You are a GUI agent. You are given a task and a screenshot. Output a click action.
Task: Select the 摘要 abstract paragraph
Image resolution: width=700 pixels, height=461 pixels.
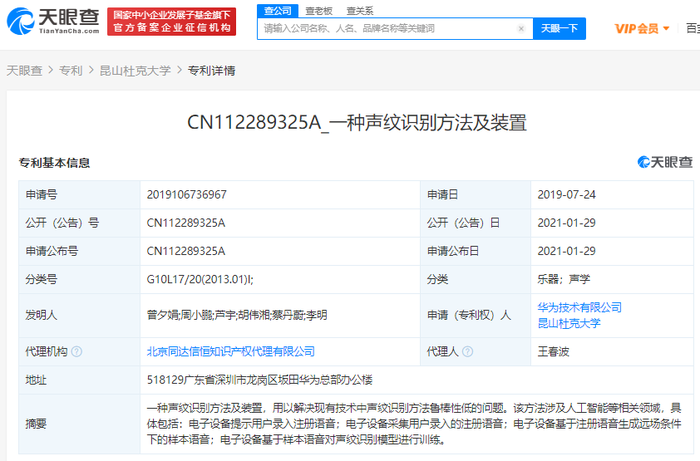pos(414,424)
